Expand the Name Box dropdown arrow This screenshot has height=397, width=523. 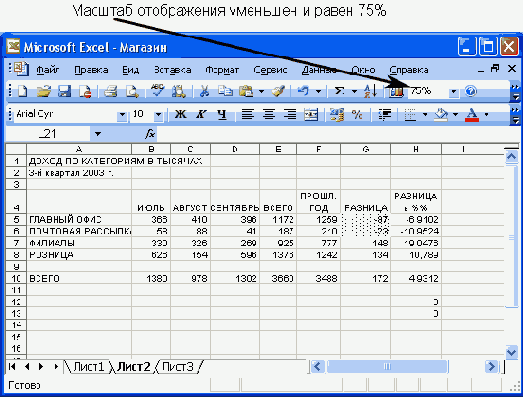click(x=97, y=134)
